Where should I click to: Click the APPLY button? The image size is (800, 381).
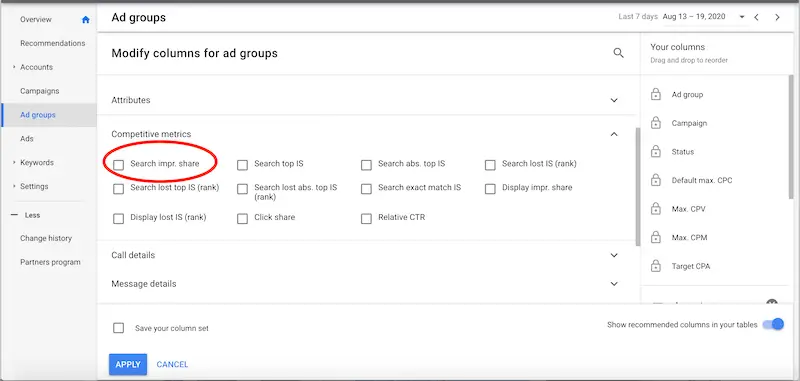pyautogui.click(x=128, y=364)
